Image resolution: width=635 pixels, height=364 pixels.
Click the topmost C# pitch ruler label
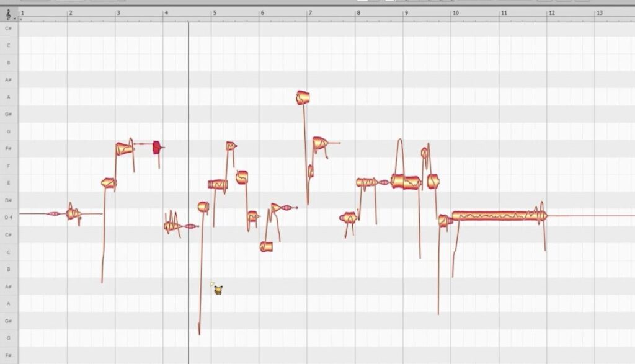point(8,29)
